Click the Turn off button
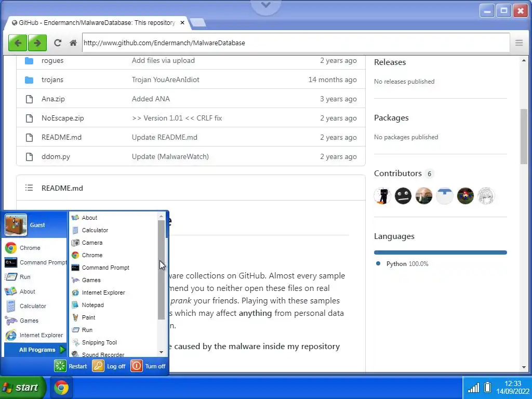Image resolution: width=532 pixels, height=399 pixels. pos(149,366)
